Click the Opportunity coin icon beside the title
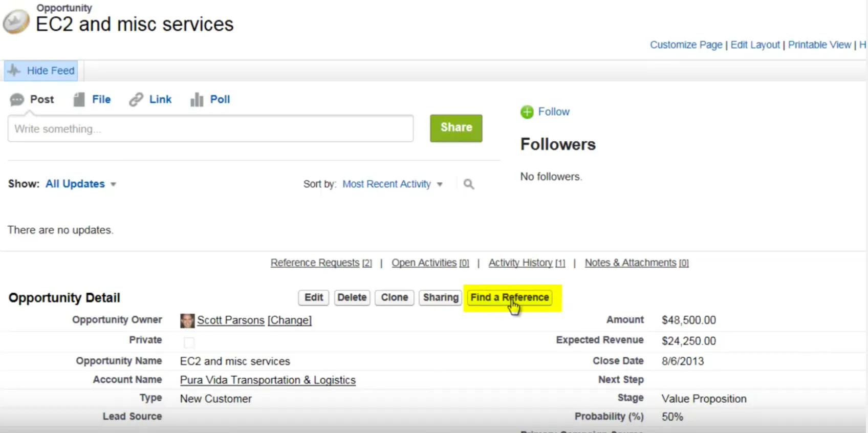The width and height of the screenshot is (868, 433). point(16,23)
